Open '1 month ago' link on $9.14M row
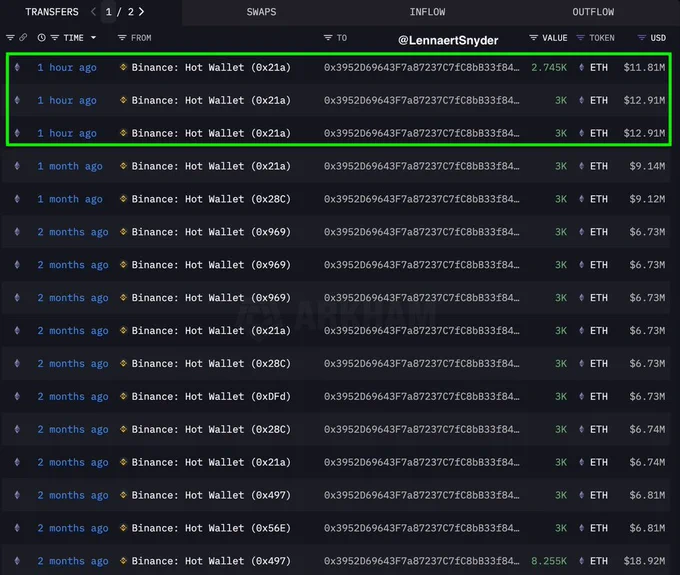The height and width of the screenshot is (575, 680). (70, 166)
